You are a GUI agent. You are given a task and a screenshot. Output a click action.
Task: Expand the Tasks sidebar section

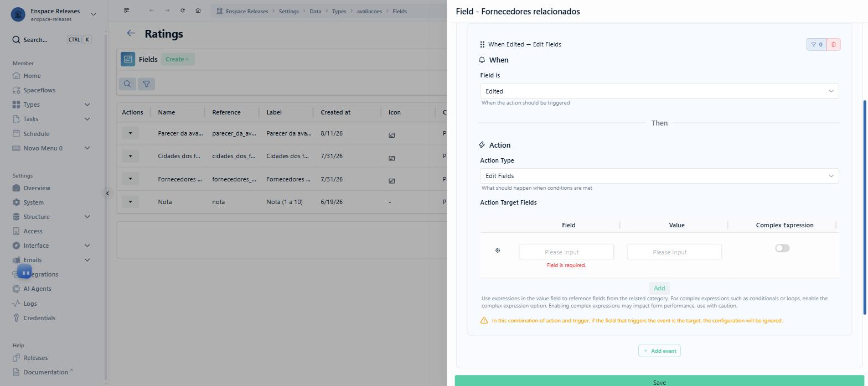[87, 119]
